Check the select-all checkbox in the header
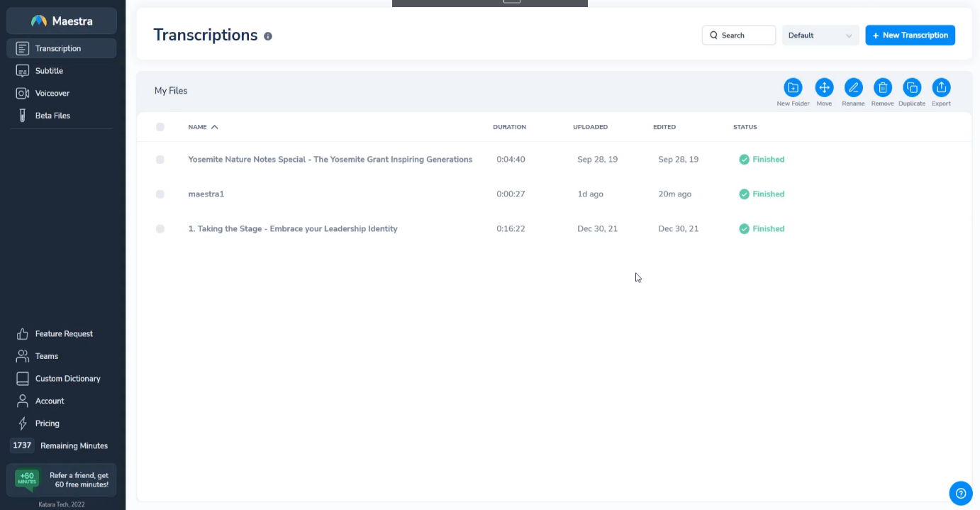This screenshot has width=980, height=510. [160, 127]
